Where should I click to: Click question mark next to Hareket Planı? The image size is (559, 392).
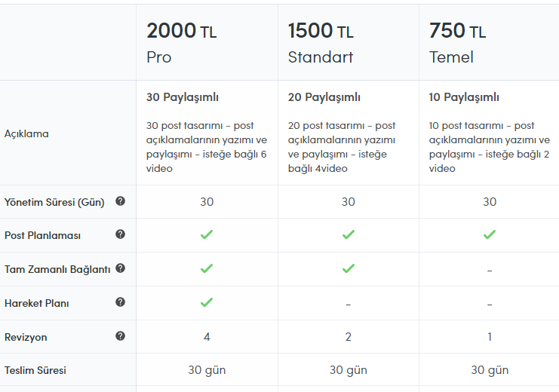pyautogui.click(x=121, y=302)
